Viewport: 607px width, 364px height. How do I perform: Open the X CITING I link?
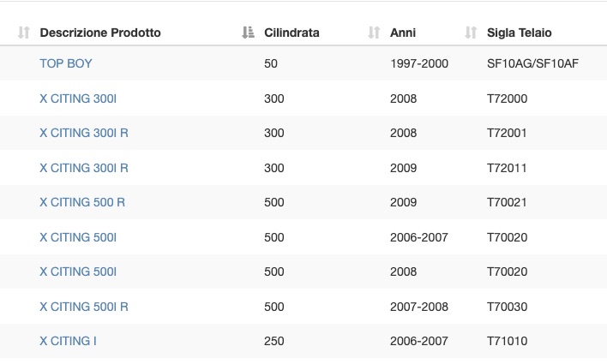(x=68, y=341)
